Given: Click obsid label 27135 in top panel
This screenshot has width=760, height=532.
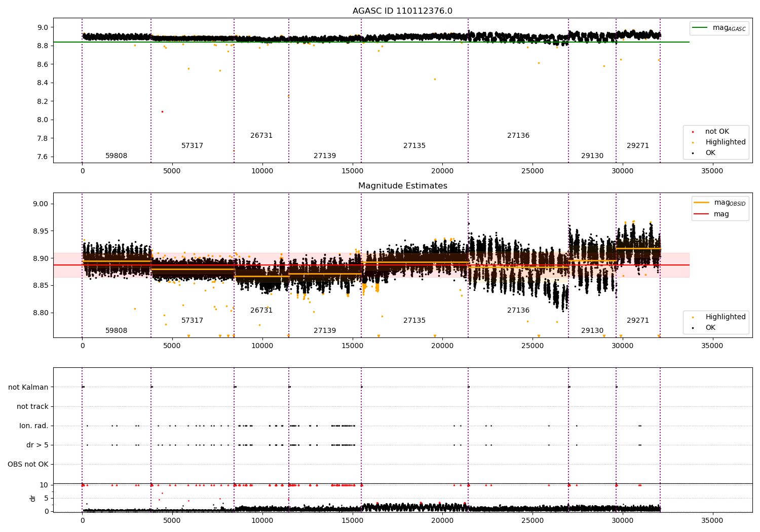Looking at the screenshot, I should (x=414, y=146).
